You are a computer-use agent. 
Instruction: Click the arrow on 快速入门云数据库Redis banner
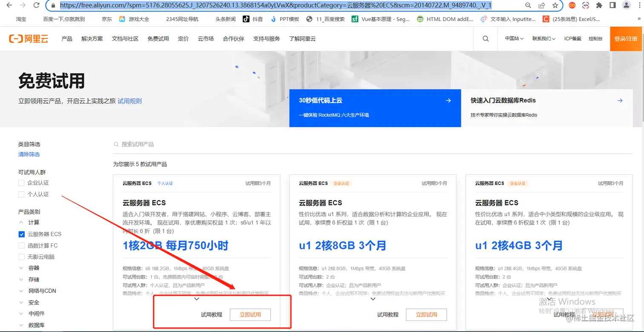tap(620, 101)
